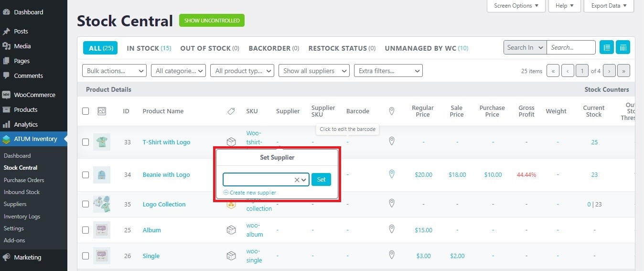Image resolution: width=644 pixels, height=271 pixels.
Task: Click the product type icon for Album
Action: [x=231, y=230]
